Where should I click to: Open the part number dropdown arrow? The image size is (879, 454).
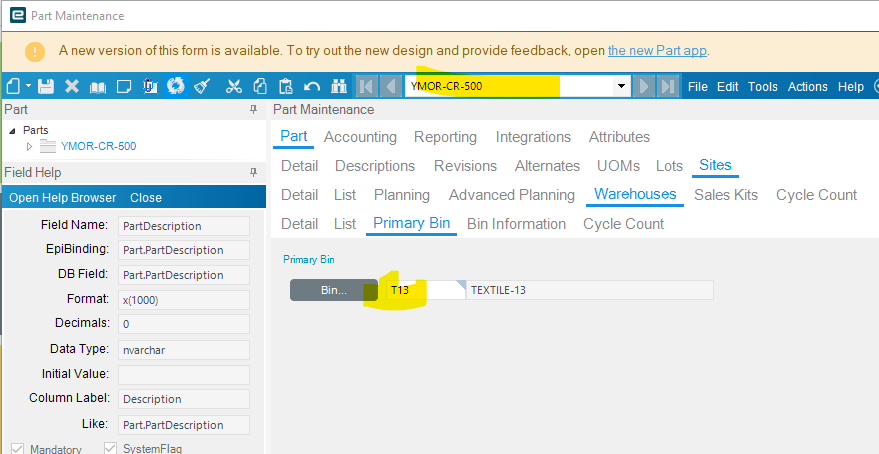tap(621, 86)
